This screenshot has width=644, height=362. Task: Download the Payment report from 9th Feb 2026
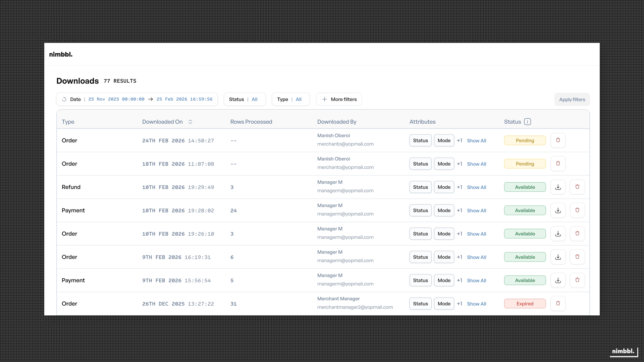[x=558, y=280]
